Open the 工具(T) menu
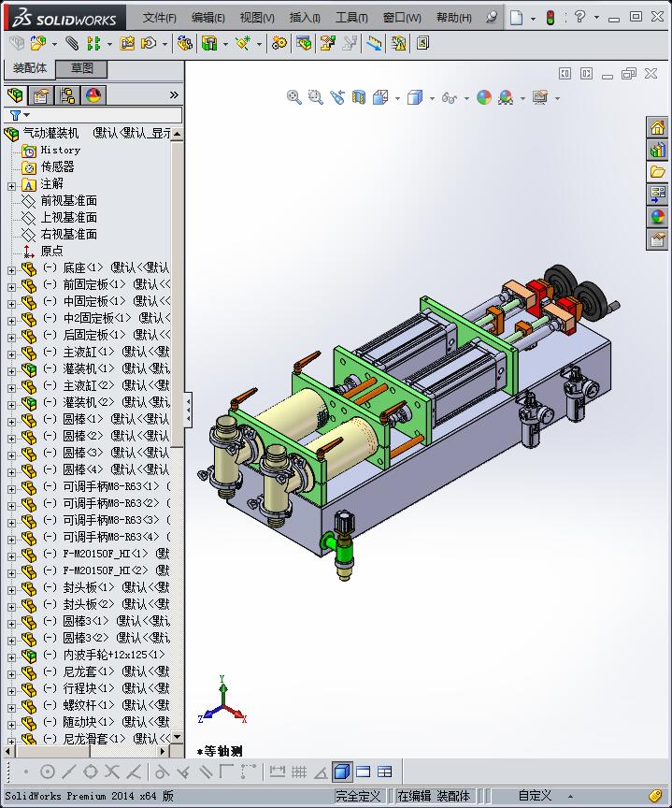Viewport: 672px width, 808px height. (x=351, y=18)
